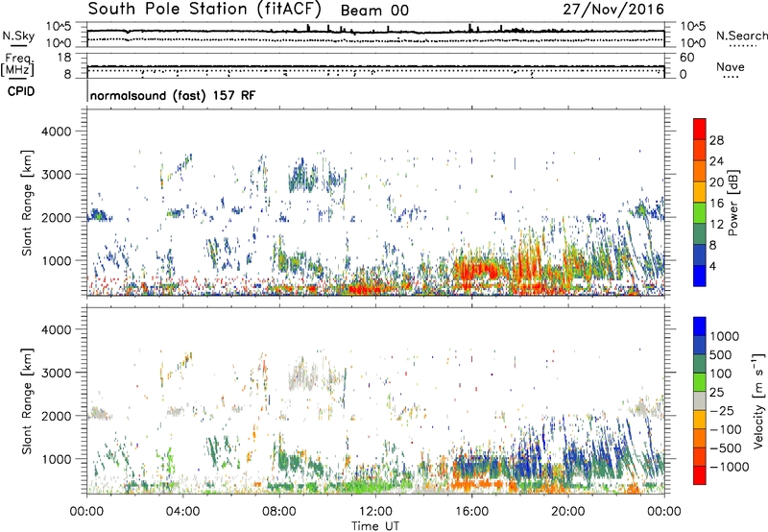The width and height of the screenshot is (768, 532).
Task: Click the date '27/Nov/2016'
Action: coord(613,10)
